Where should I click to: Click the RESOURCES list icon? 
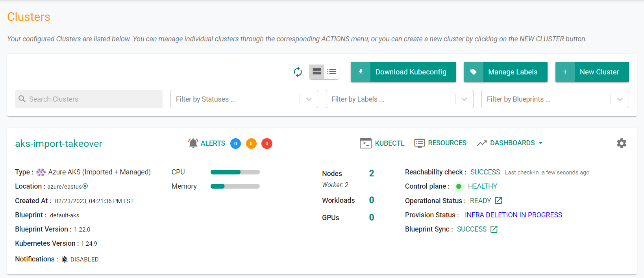coord(420,143)
